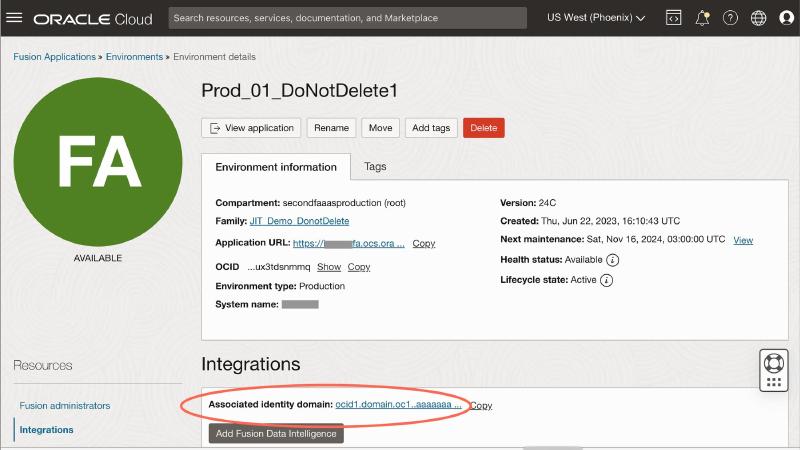
Task: Show Health status info tooltip
Action: [x=613, y=260]
